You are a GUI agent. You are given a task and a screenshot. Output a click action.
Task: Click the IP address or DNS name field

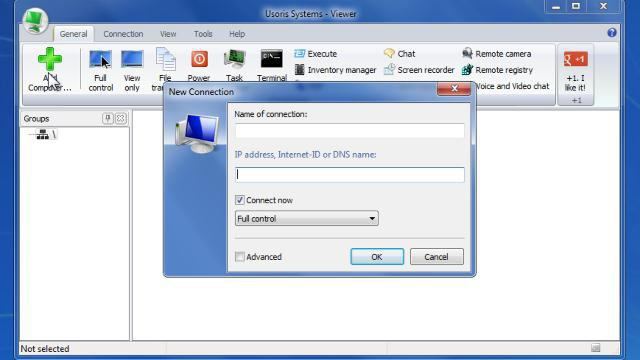(x=350, y=175)
